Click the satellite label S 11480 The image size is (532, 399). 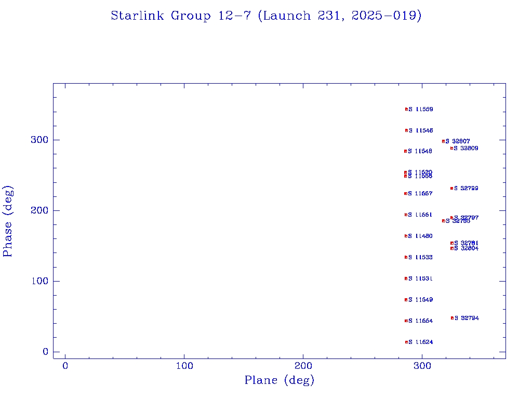pyautogui.click(x=420, y=236)
